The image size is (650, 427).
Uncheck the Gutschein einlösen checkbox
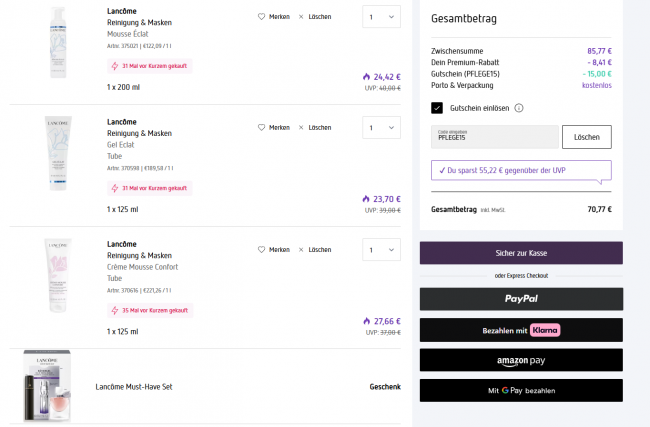(x=437, y=108)
